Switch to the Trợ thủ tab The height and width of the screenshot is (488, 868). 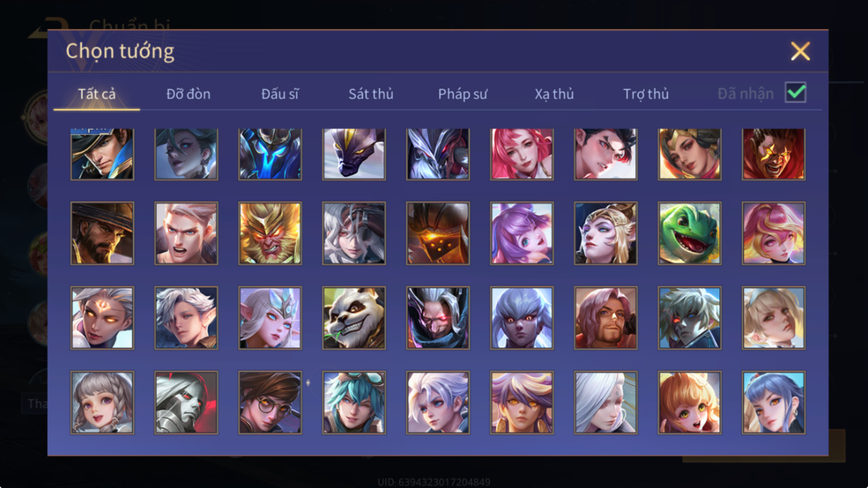tap(646, 94)
